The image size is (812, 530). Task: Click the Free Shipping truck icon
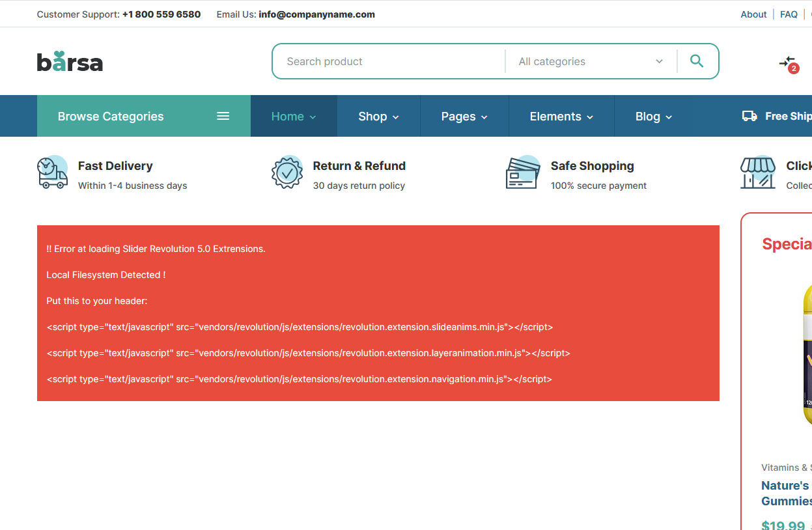749,117
